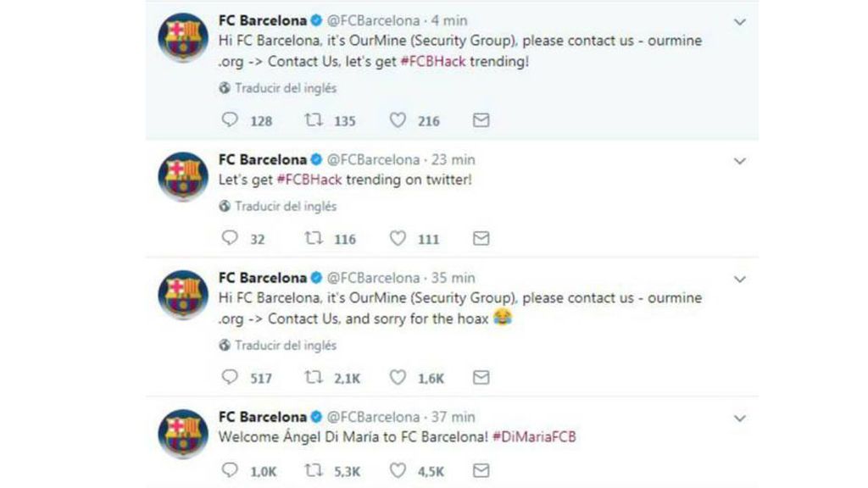
Task: Share the 35 min tweet via message envelope
Action: [x=481, y=377]
